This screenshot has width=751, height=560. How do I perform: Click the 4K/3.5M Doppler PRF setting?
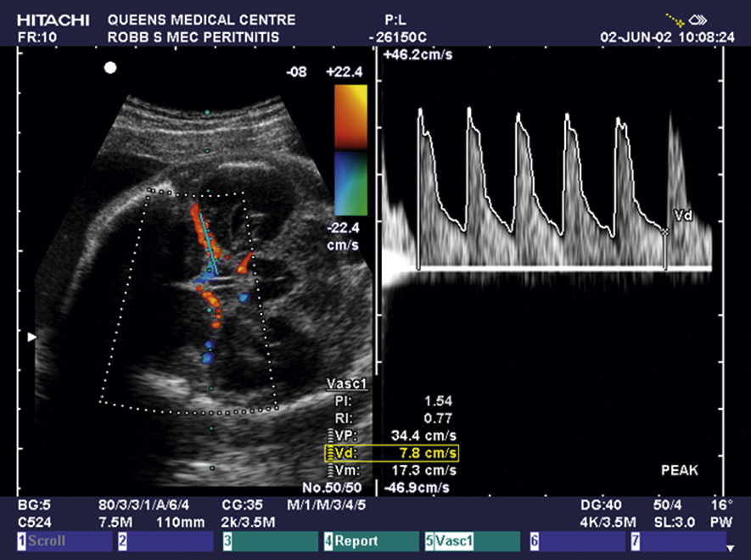point(608,522)
